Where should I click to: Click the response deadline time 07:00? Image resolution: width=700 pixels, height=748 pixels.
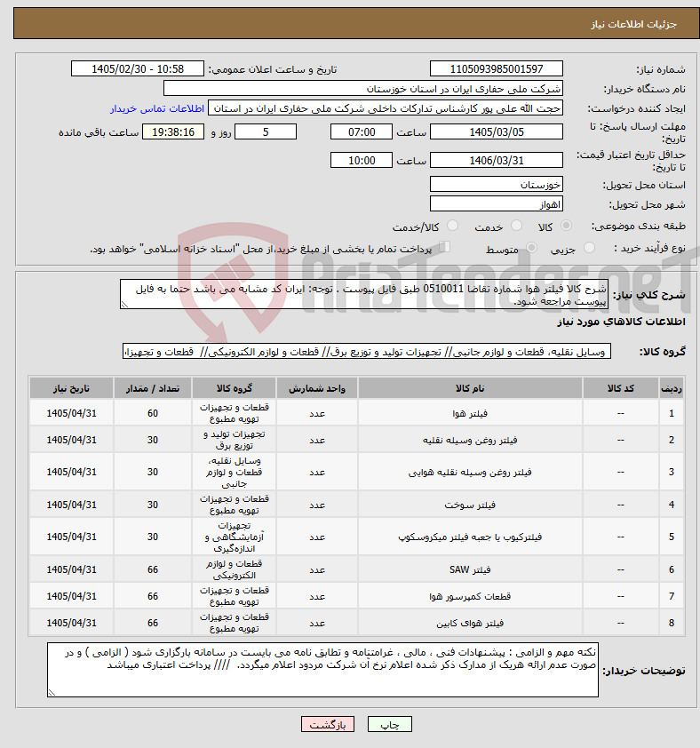point(362,131)
